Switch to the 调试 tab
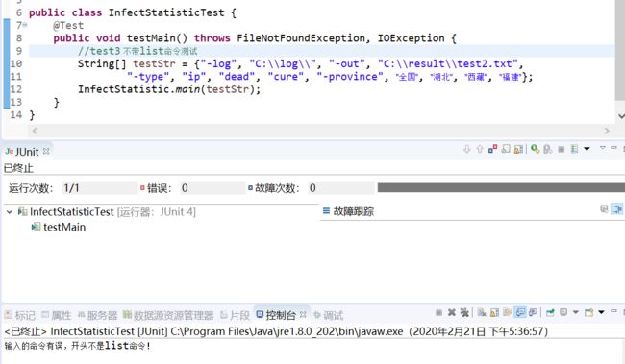 point(329,315)
